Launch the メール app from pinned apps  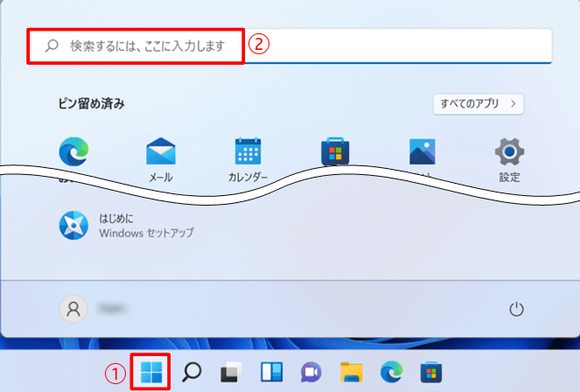[160, 153]
